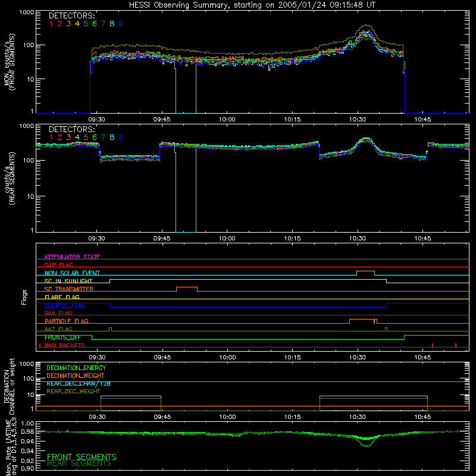The image size is (476, 476).
Task: Click the REAR_DEC_WEIGHT legend entry
Action: (73, 392)
